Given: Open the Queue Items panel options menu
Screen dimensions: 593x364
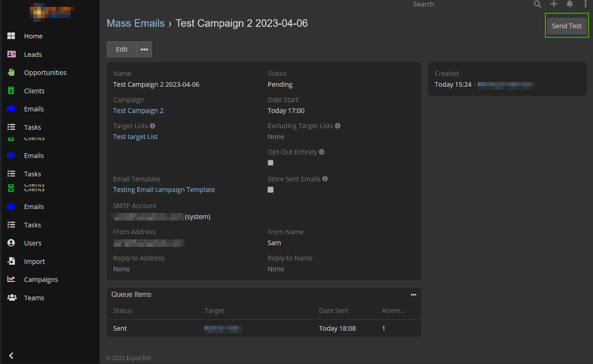Looking at the screenshot, I should tap(413, 295).
